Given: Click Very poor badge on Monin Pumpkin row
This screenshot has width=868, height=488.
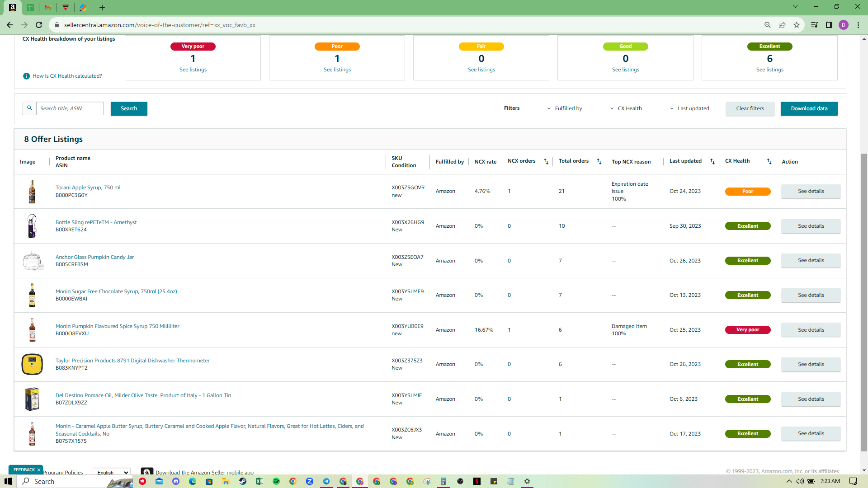Looking at the screenshot, I should [748, 330].
